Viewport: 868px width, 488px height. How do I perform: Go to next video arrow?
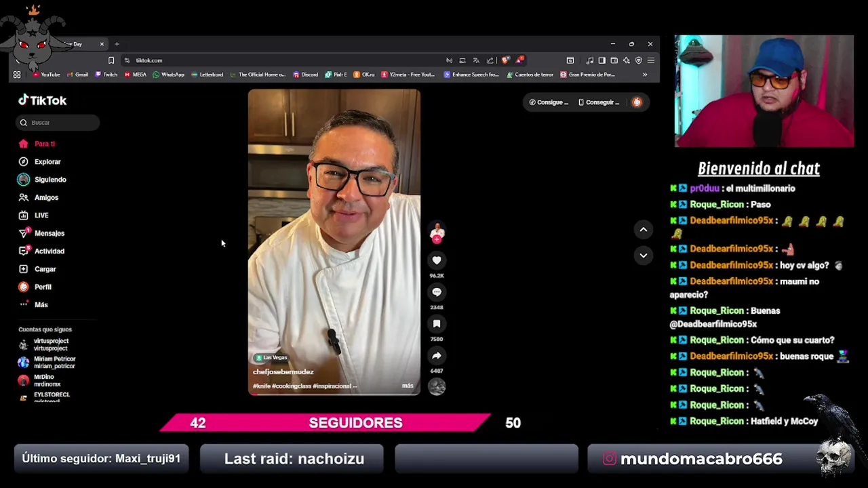pos(644,256)
